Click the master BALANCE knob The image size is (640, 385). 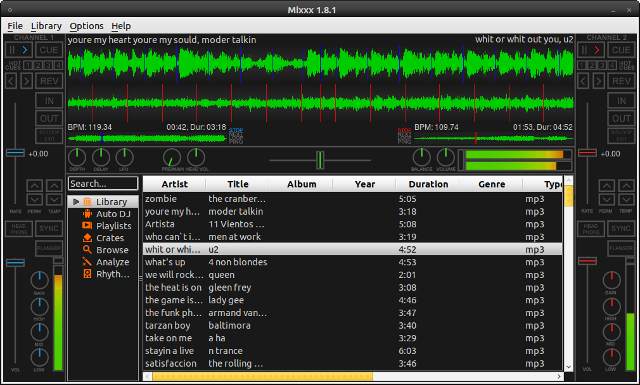422,158
